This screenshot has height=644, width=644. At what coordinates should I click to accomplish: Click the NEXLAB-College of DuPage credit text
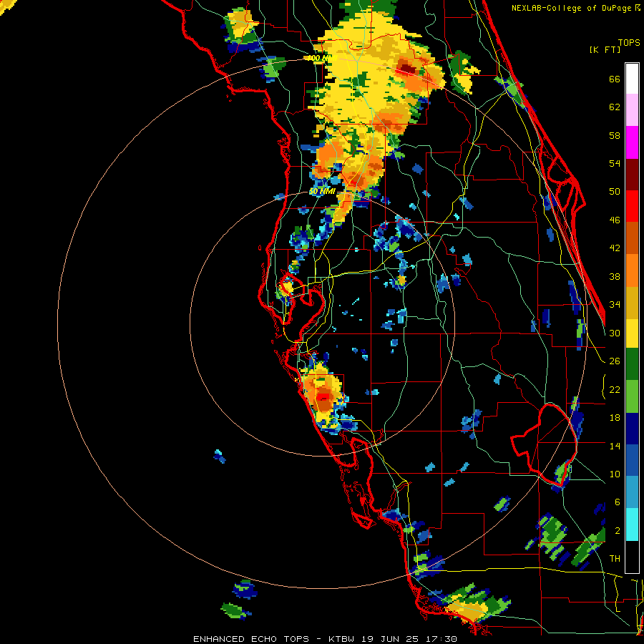571,8
